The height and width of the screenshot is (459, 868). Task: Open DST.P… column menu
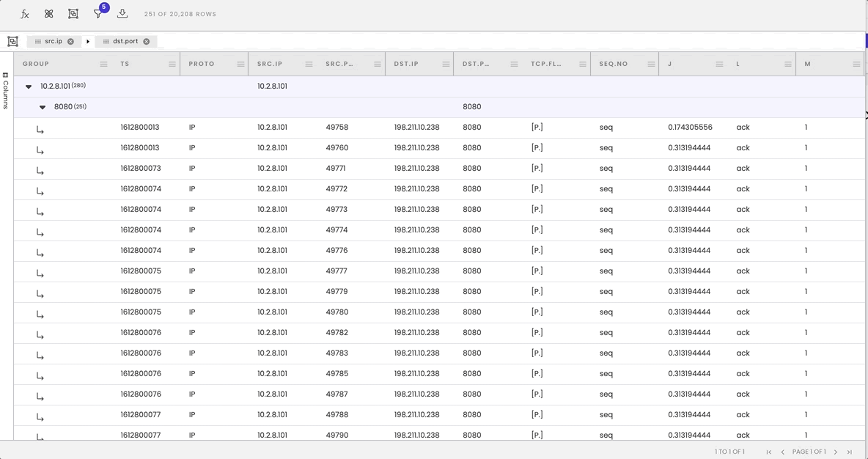[514, 65]
